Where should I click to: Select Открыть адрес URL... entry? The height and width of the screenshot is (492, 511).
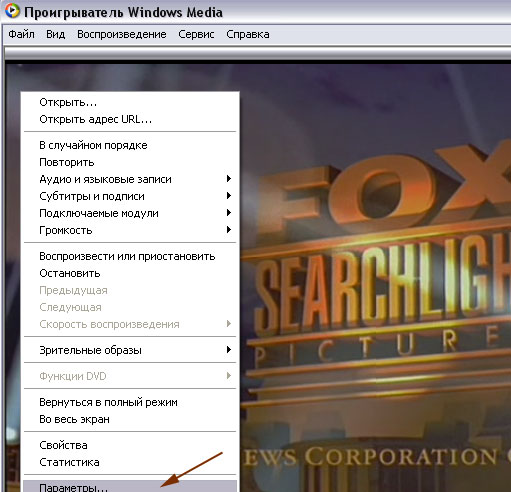pyautogui.click(x=130, y=119)
